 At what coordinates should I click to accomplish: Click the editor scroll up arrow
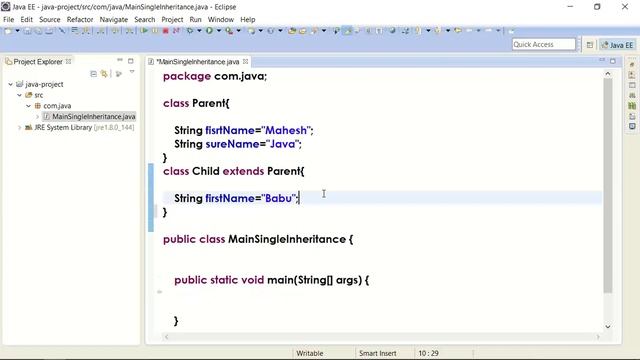[x=608, y=73]
